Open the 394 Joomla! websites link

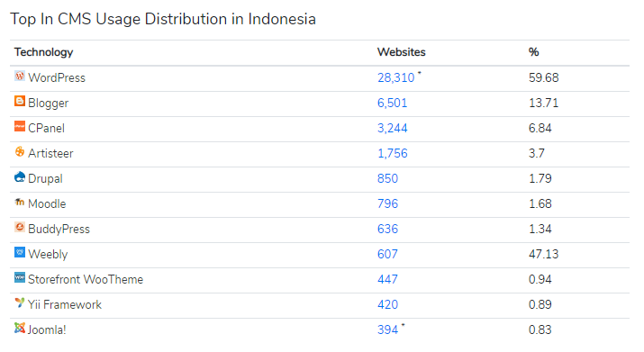[x=387, y=329]
